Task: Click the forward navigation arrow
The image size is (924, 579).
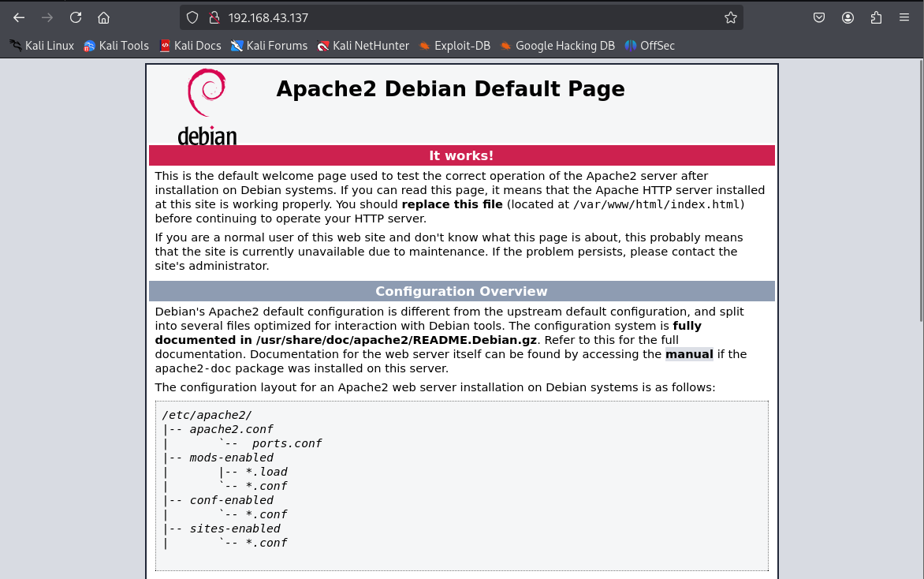Action: pyautogui.click(x=47, y=17)
